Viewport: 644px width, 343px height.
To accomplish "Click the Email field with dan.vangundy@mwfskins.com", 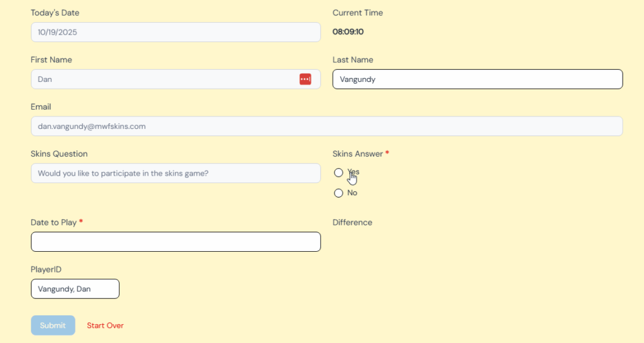I will [326, 126].
